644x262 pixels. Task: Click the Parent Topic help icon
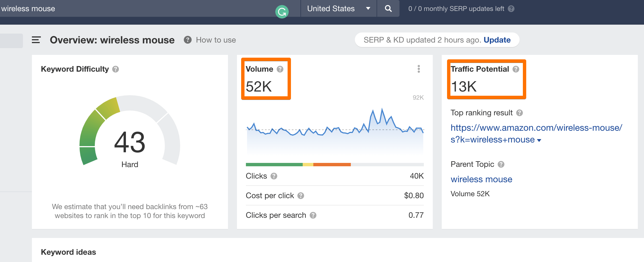point(502,164)
